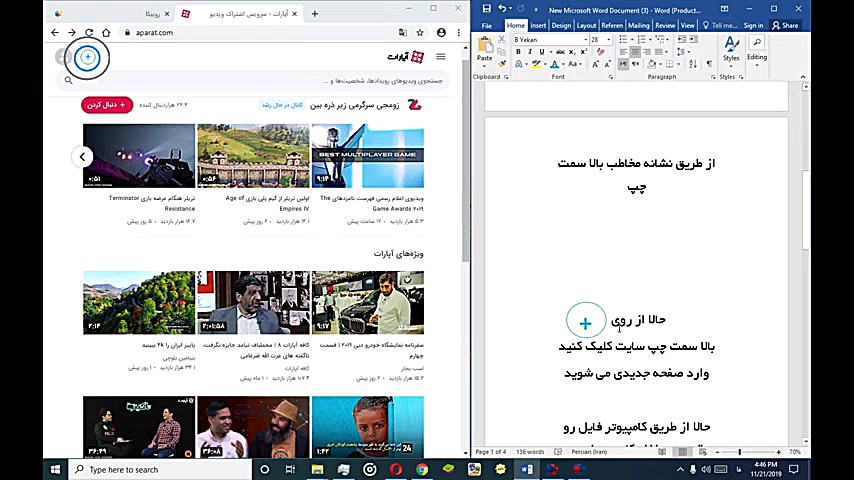Toggle Underline formatting in Word ribbon

click(541, 52)
